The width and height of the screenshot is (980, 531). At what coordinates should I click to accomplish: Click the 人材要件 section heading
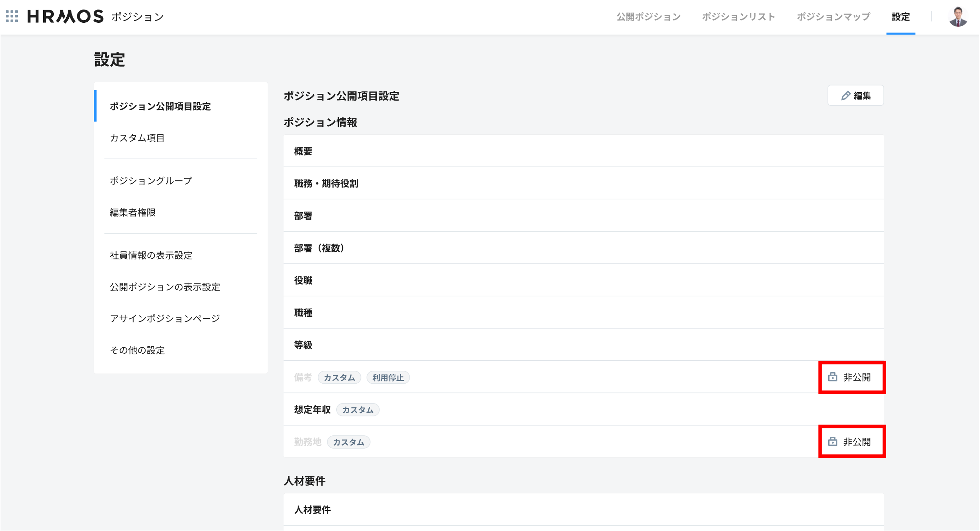coord(304,481)
